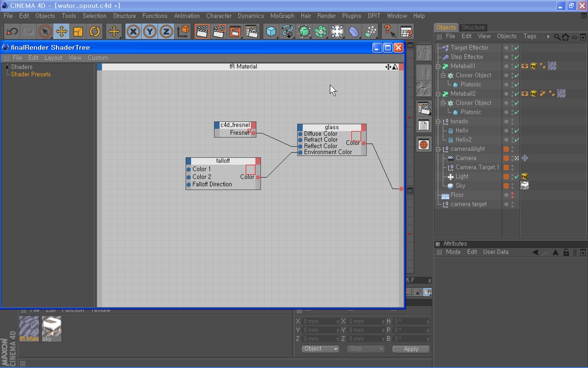Click Render Active View clapperboard

click(202, 32)
